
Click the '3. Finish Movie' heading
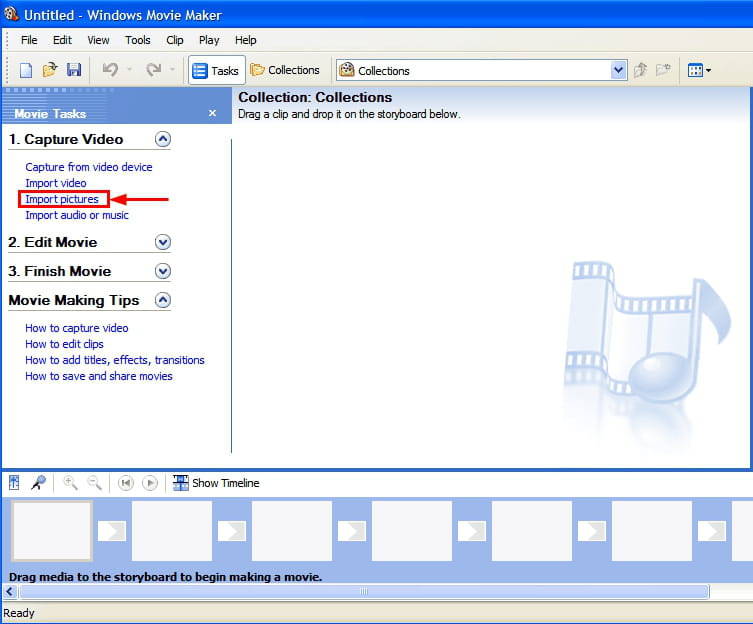pyautogui.click(x=60, y=271)
